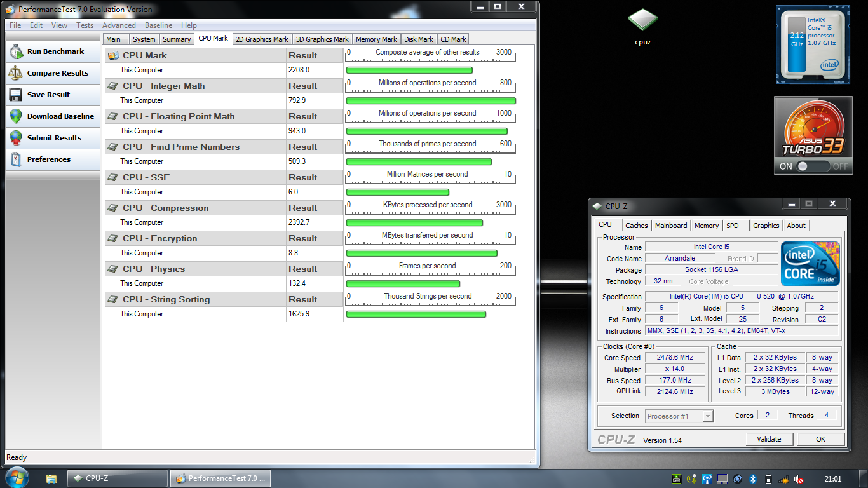This screenshot has width=868, height=488.
Task: Open the About tab in CPU-Z
Action: point(796,226)
